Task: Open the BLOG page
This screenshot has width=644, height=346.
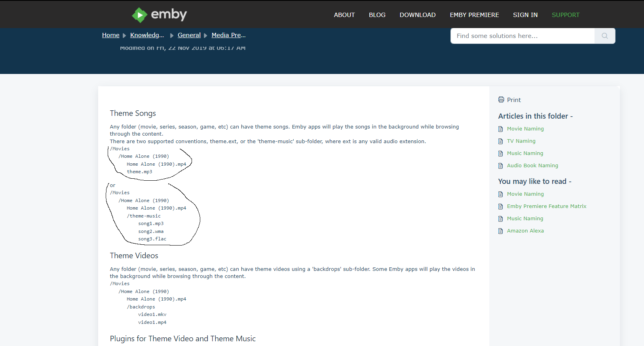Action: (x=377, y=15)
